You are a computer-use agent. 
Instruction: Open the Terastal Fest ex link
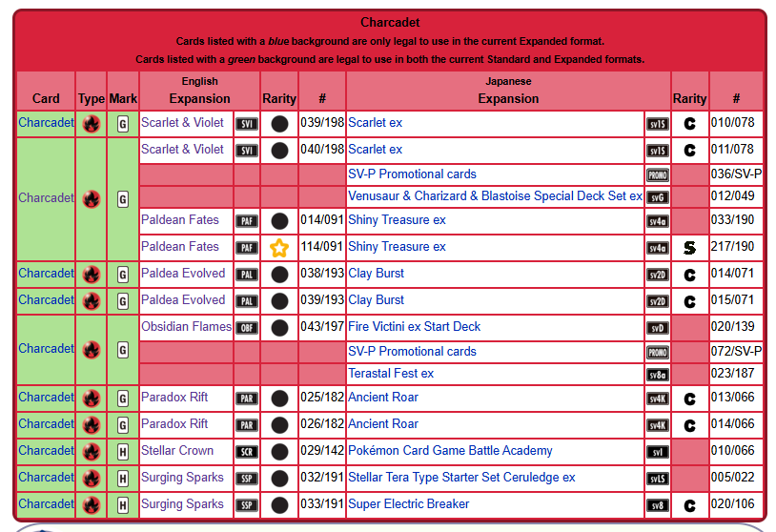click(x=391, y=374)
